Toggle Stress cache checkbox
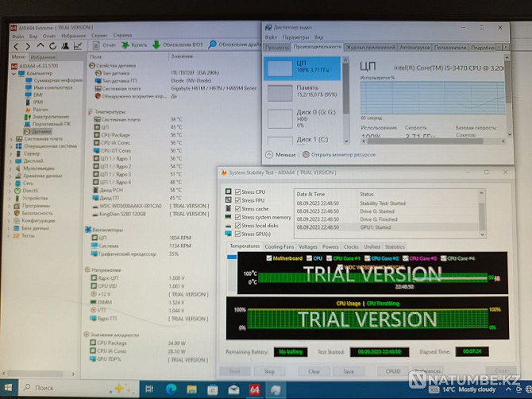 pos(237,209)
